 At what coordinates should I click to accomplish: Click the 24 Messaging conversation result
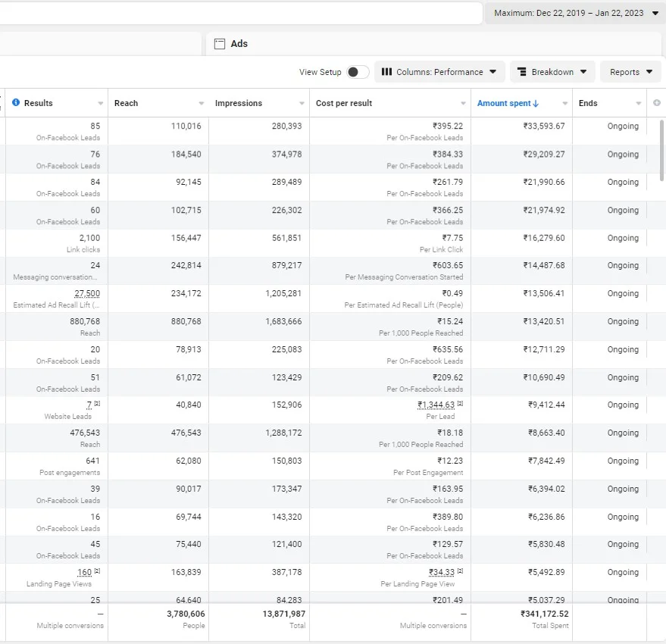coord(95,265)
